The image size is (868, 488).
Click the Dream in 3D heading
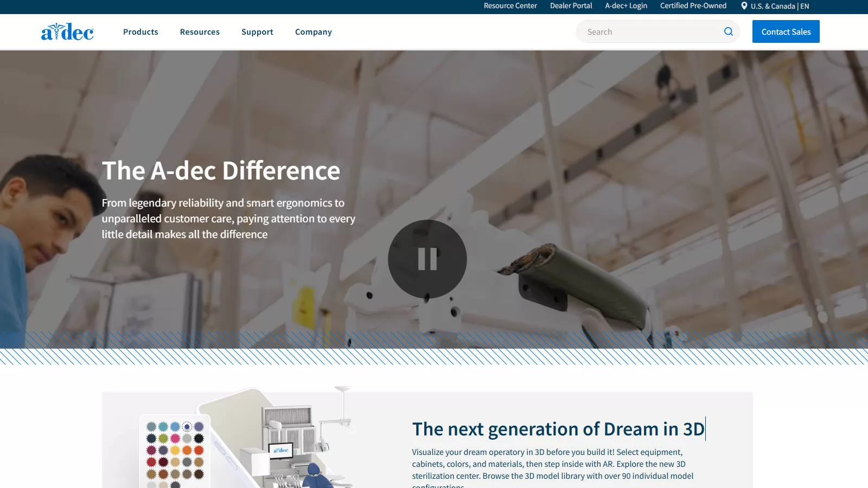pos(558,429)
